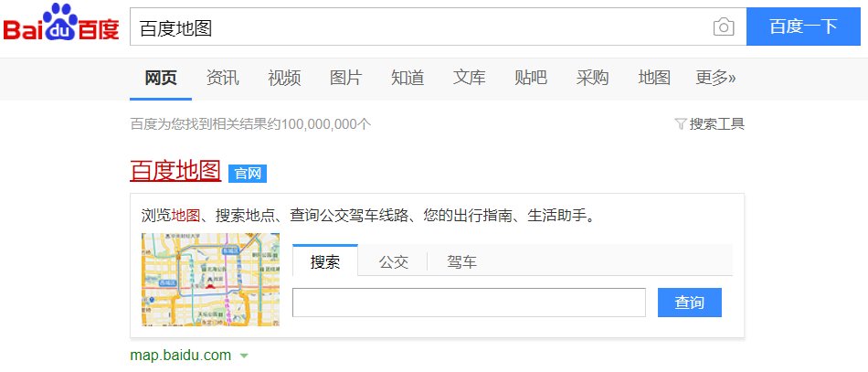
Task: Expand the map.baidu.com green arrow
Action: point(244,356)
